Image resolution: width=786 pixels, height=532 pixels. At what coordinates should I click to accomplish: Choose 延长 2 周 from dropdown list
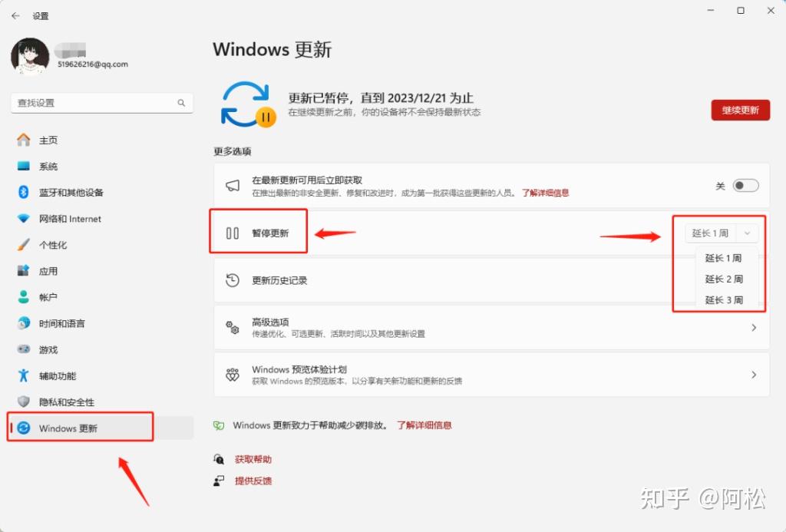(724, 279)
